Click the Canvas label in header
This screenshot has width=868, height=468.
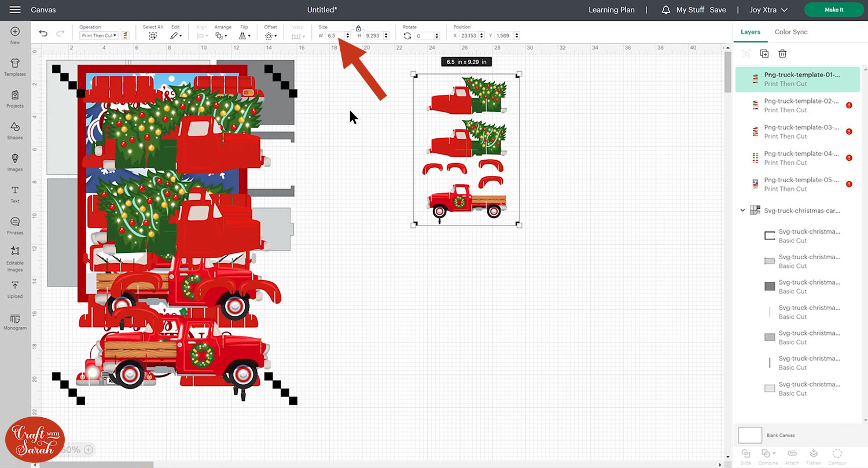[43, 10]
